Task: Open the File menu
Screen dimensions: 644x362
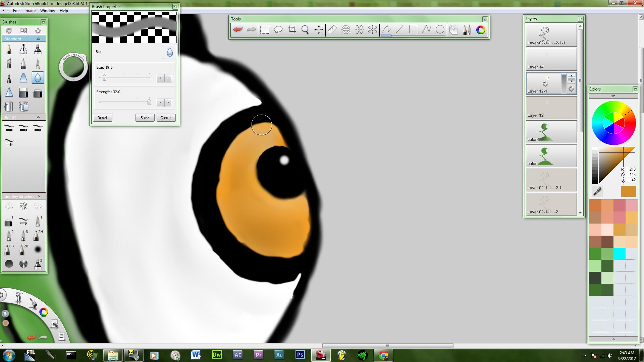Action: 5,11
